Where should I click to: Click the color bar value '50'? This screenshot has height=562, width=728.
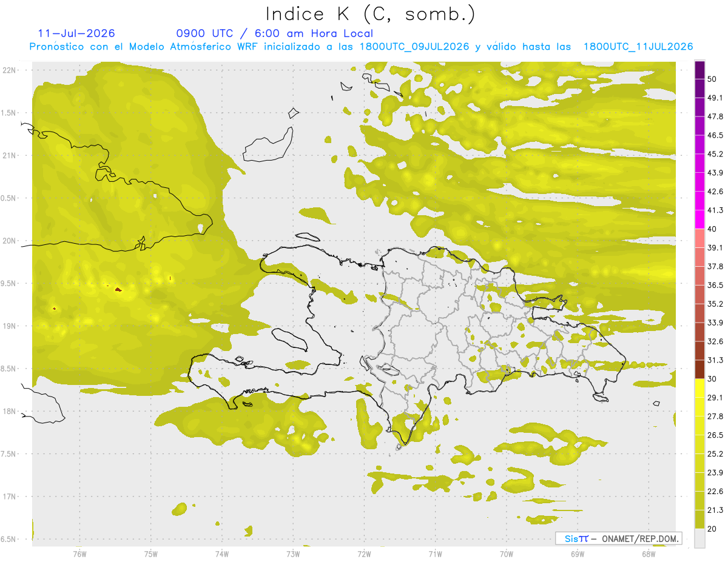pyautogui.click(x=712, y=79)
